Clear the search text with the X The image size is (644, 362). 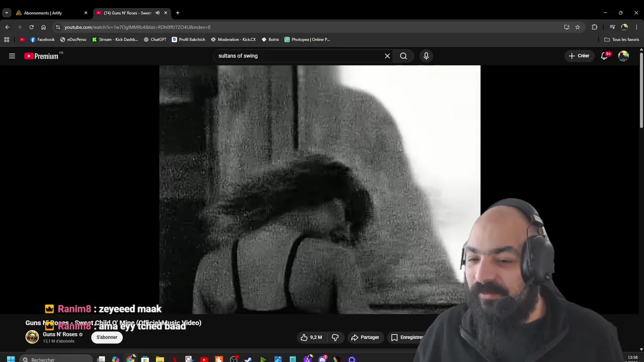click(387, 56)
